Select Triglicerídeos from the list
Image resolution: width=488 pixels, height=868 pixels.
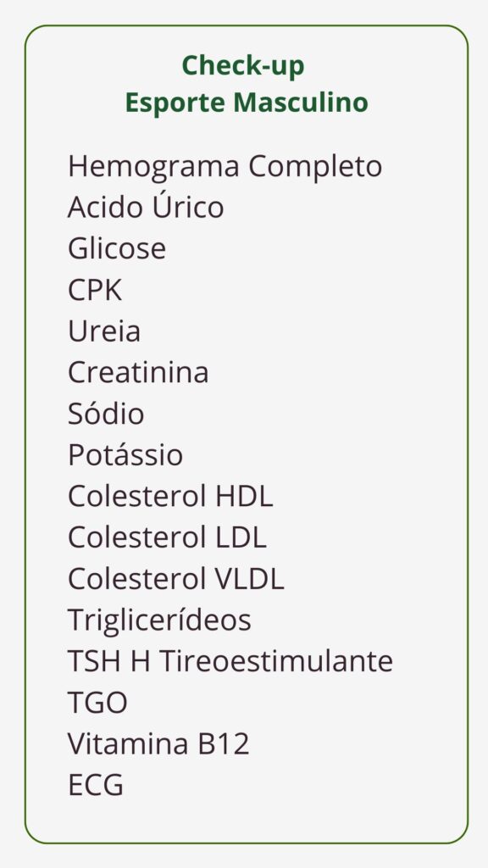(x=159, y=620)
